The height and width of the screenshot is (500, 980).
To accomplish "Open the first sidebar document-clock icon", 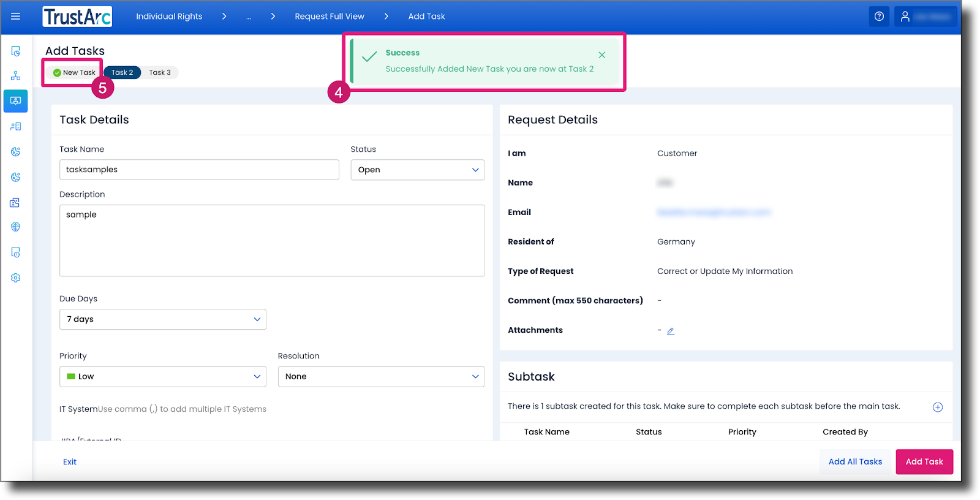I will (16, 51).
